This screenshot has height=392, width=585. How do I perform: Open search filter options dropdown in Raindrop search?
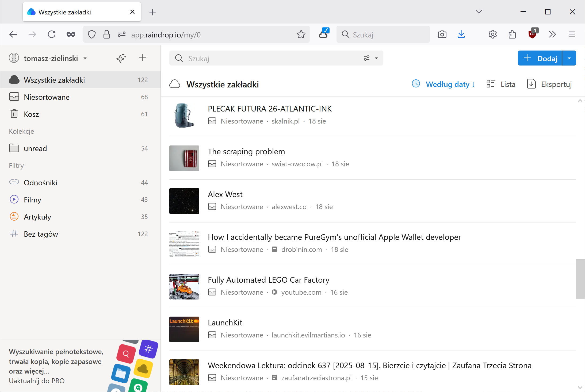pyautogui.click(x=371, y=58)
